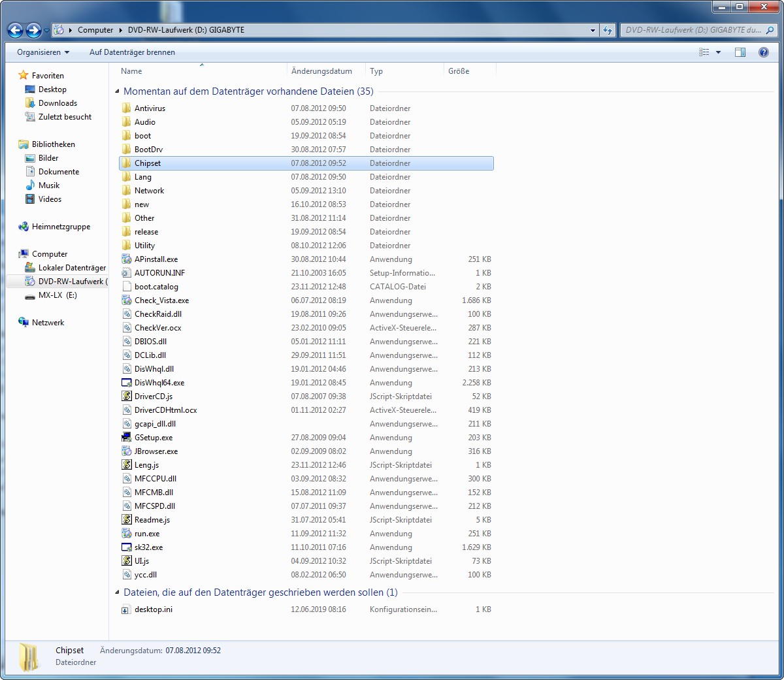Select the desktop.ini pending file

[x=153, y=609]
